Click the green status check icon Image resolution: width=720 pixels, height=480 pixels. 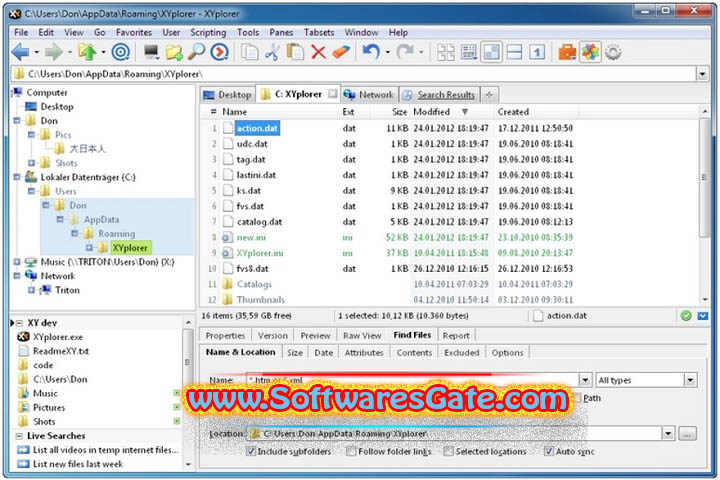686,316
